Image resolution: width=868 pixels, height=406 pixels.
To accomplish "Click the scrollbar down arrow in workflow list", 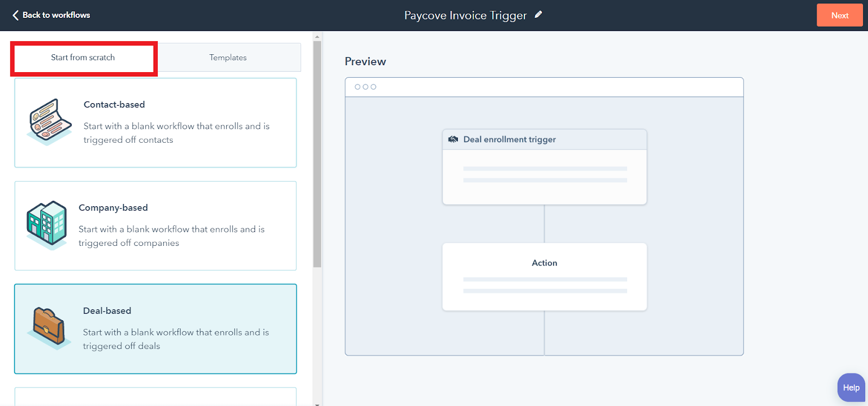I will (317, 404).
